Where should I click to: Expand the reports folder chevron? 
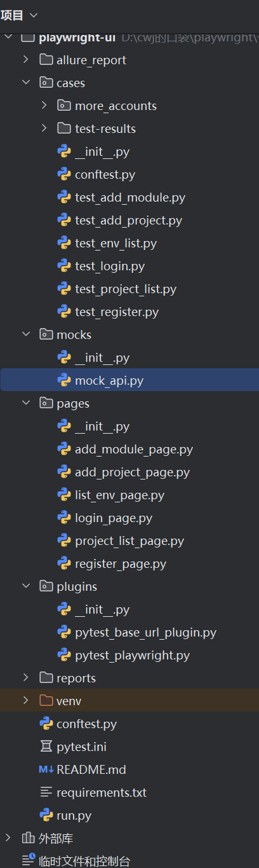coord(25,678)
